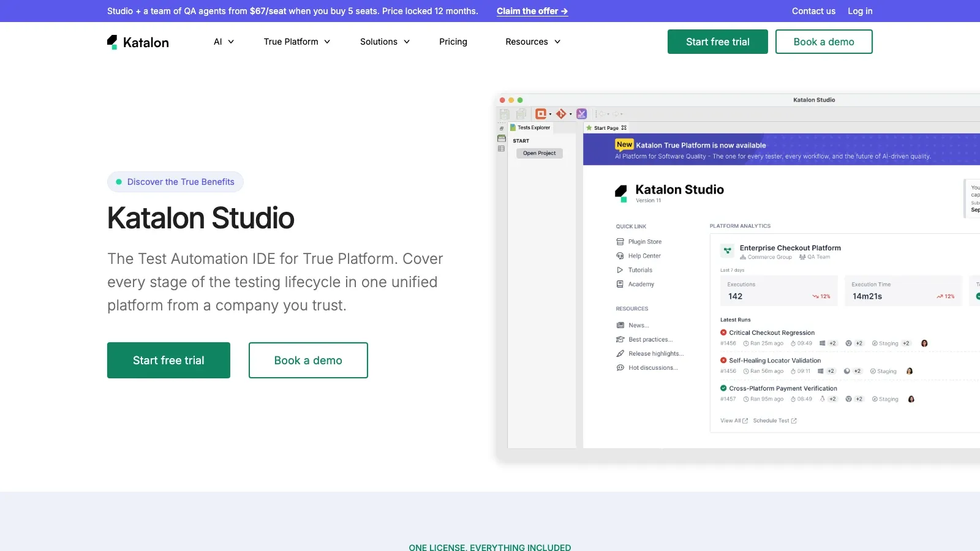Click avatar on Self-Healing Locator Validation row
The height and width of the screenshot is (551, 980).
click(x=910, y=371)
